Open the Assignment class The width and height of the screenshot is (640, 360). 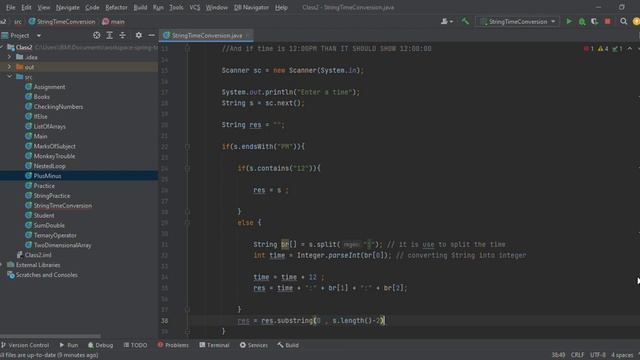pyautogui.click(x=49, y=87)
